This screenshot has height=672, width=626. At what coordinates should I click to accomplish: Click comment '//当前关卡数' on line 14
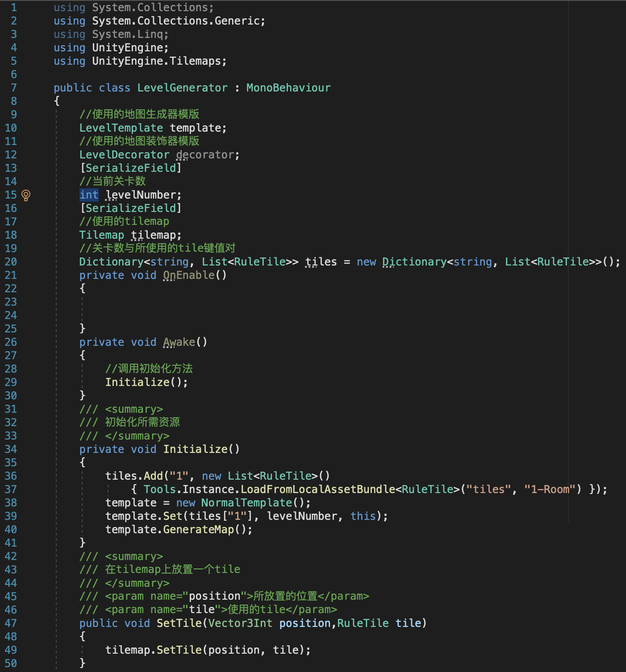(x=113, y=182)
